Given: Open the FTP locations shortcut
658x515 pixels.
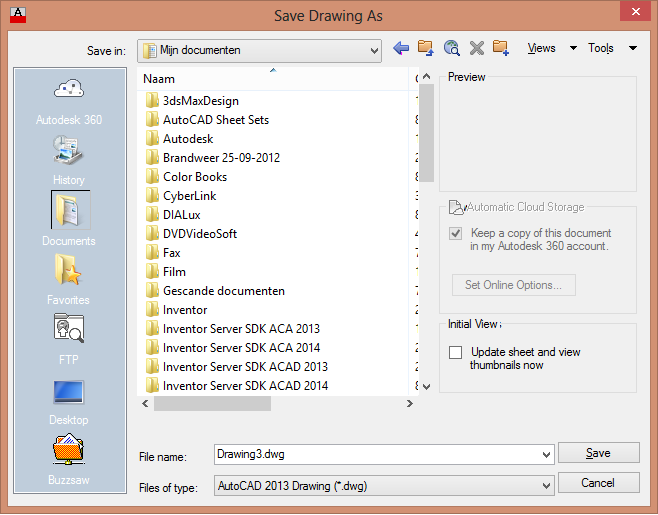Looking at the screenshot, I should (69, 339).
